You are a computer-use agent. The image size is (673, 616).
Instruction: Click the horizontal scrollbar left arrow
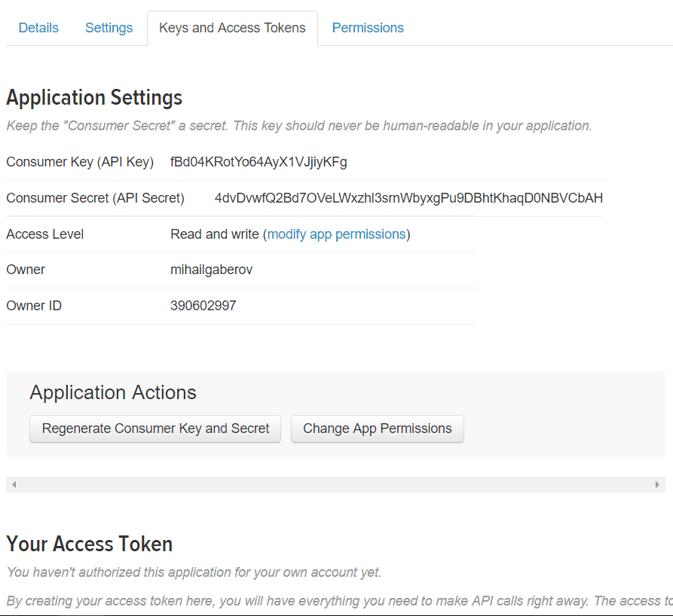coord(14,484)
